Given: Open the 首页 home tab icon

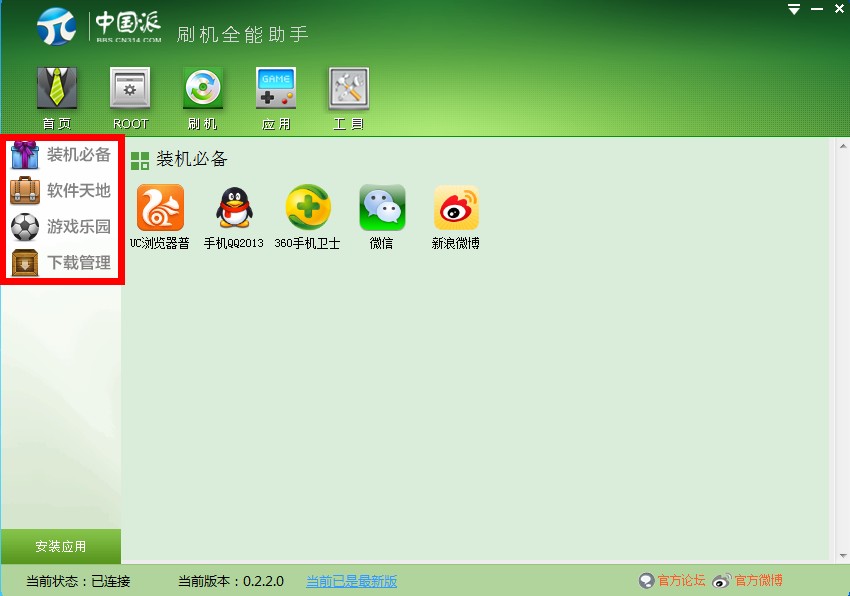Looking at the screenshot, I should click(x=57, y=88).
